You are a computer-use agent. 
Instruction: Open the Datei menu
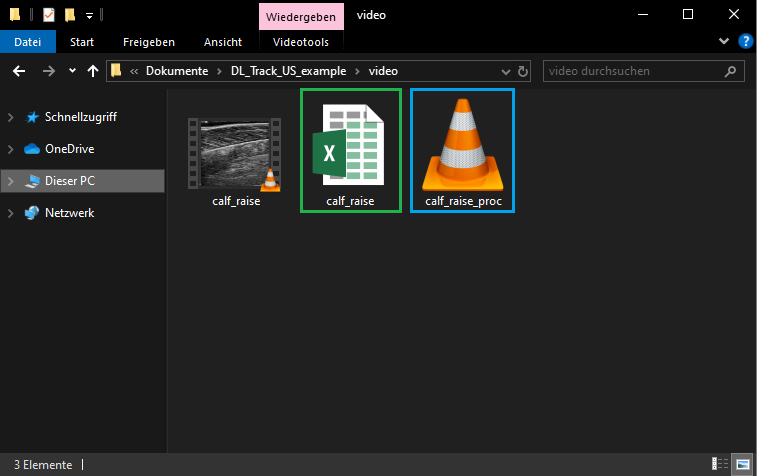28,42
